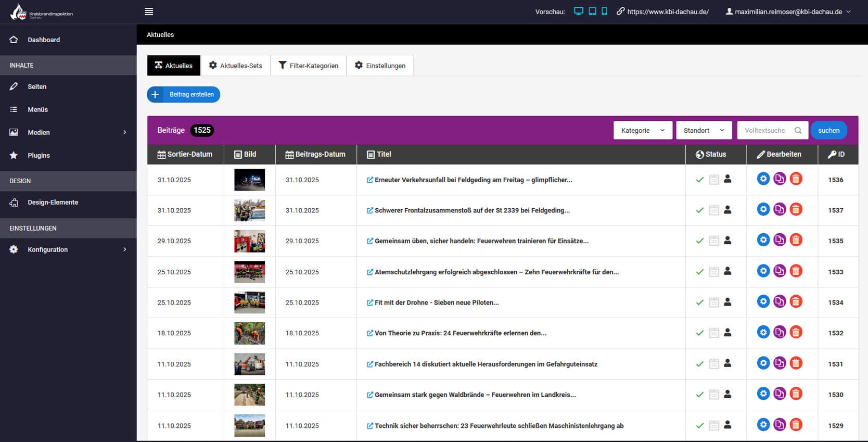
Task: Select the desktop preview icon
Action: coord(578,11)
